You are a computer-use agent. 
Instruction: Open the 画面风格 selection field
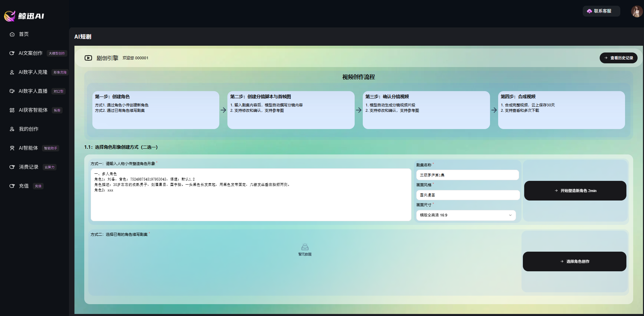coord(467,195)
